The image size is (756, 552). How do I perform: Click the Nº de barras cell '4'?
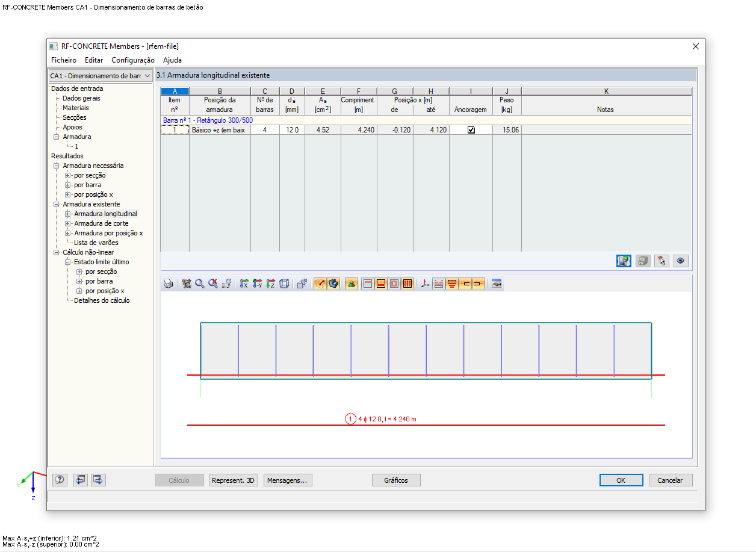tap(265, 130)
